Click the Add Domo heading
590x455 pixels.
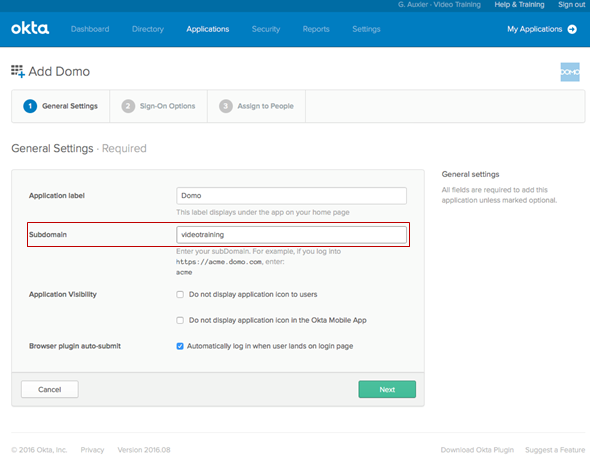[x=59, y=71]
